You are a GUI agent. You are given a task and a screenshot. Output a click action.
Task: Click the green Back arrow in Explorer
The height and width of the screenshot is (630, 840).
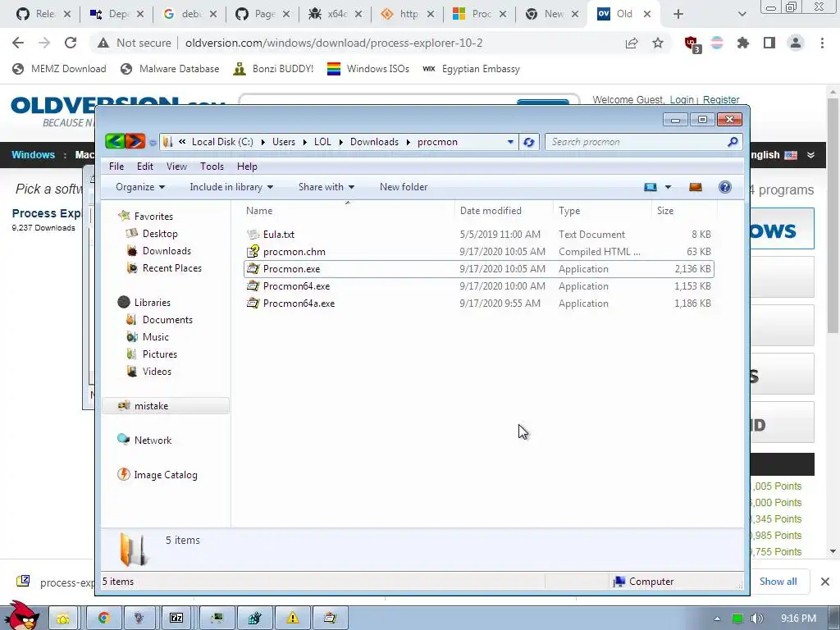click(115, 141)
